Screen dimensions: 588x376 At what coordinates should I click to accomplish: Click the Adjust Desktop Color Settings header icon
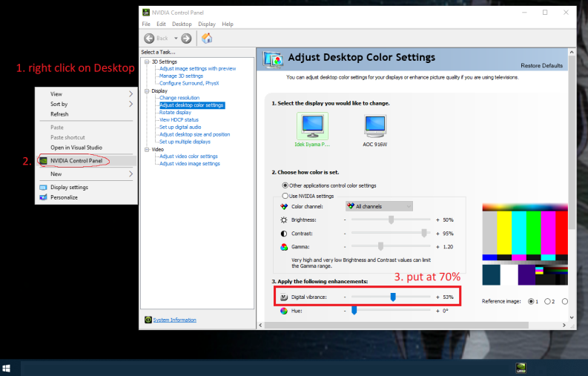pyautogui.click(x=273, y=59)
